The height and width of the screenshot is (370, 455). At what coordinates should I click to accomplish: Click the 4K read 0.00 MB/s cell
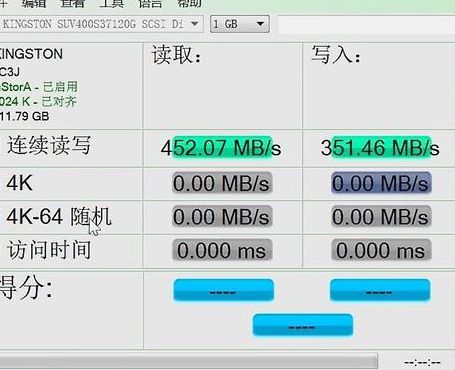[x=222, y=183]
